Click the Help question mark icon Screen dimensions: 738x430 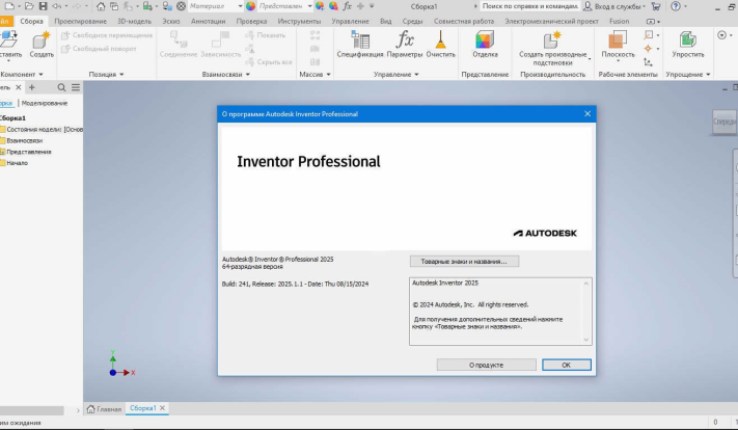point(675,6)
